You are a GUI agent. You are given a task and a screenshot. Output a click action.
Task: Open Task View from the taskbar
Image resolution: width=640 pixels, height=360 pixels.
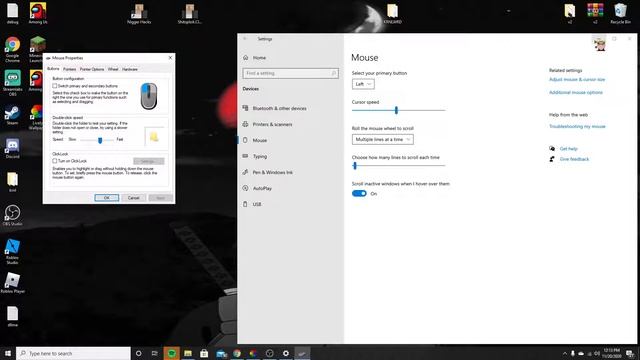click(x=155, y=353)
